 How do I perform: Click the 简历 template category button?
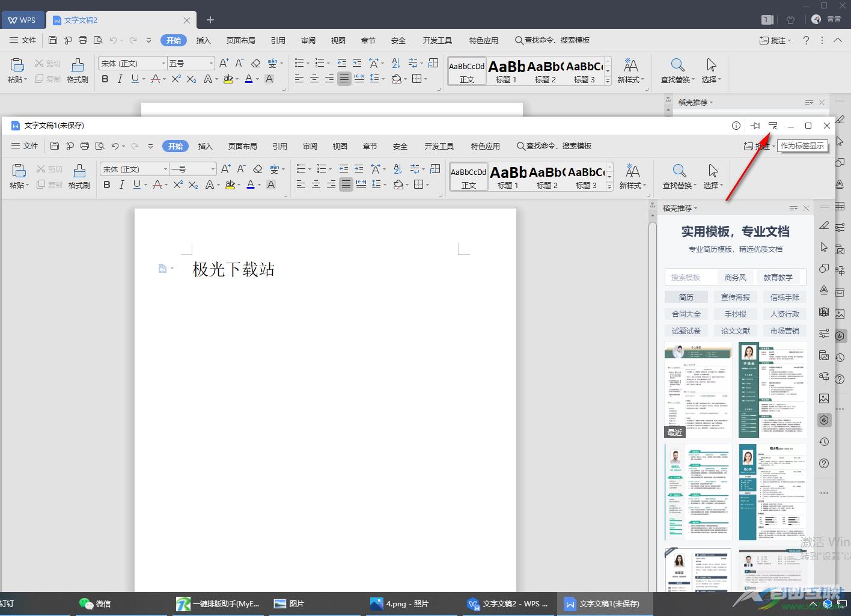pyautogui.click(x=686, y=297)
